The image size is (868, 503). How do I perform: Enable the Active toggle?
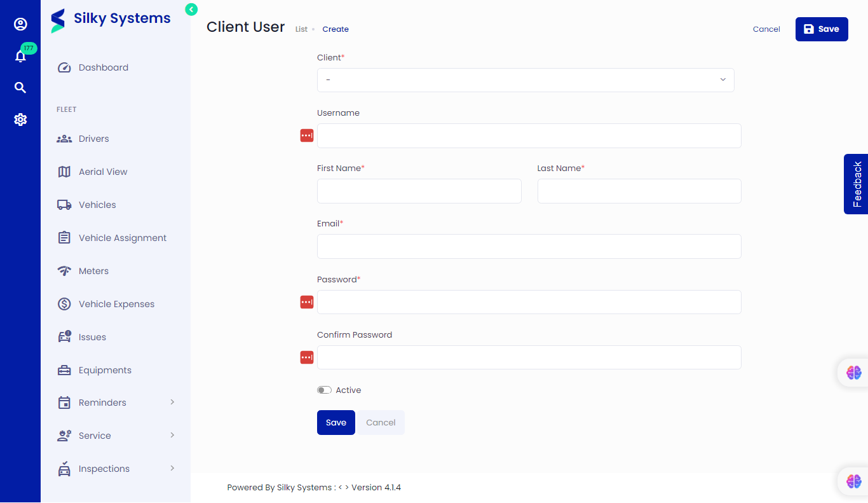point(324,390)
